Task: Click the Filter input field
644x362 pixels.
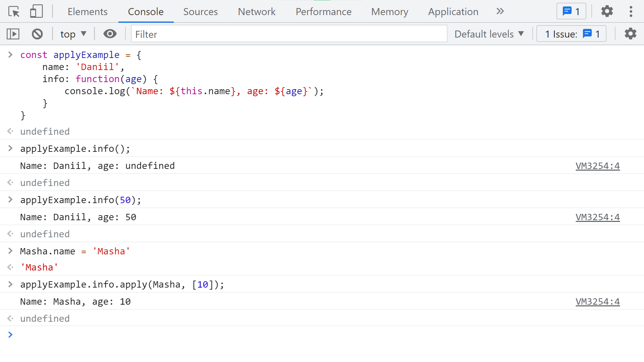Action: pos(289,34)
